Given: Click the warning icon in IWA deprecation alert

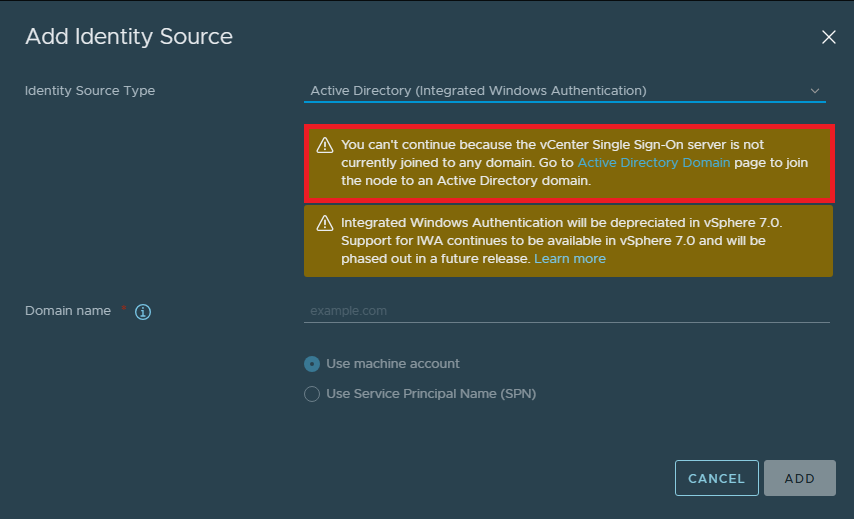Looking at the screenshot, I should tap(325, 223).
